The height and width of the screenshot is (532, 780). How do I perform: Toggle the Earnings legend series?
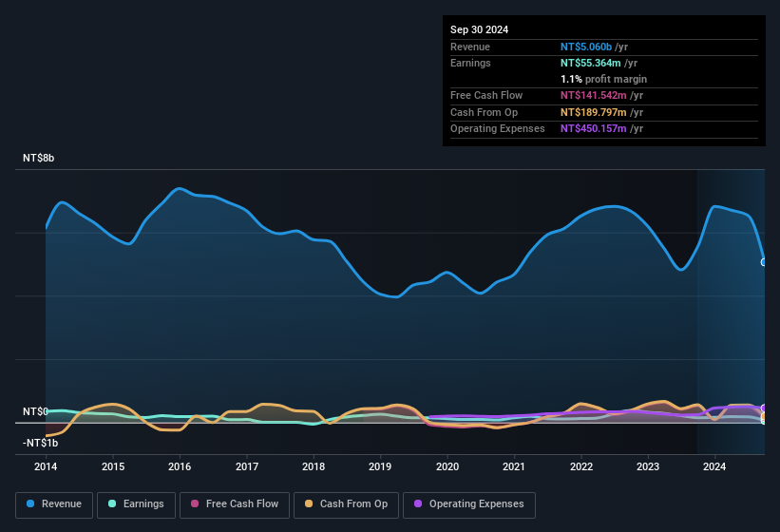pyautogui.click(x=136, y=504)
